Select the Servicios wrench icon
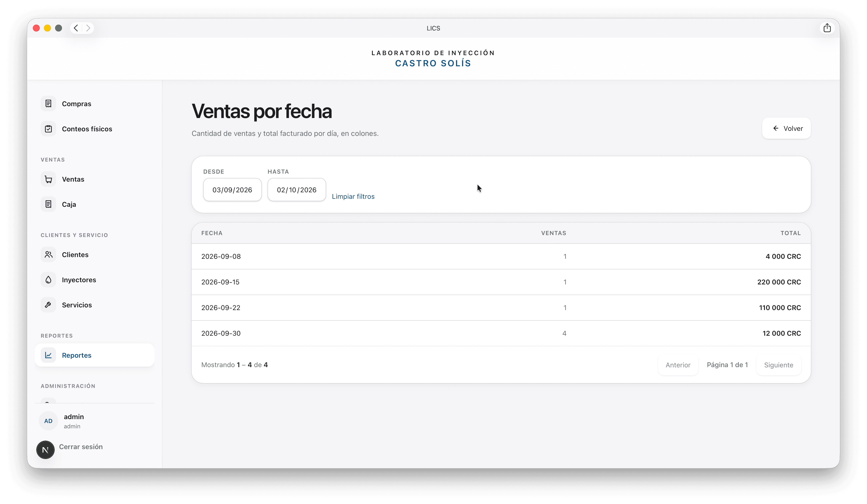867x504 pixels. 48,305
